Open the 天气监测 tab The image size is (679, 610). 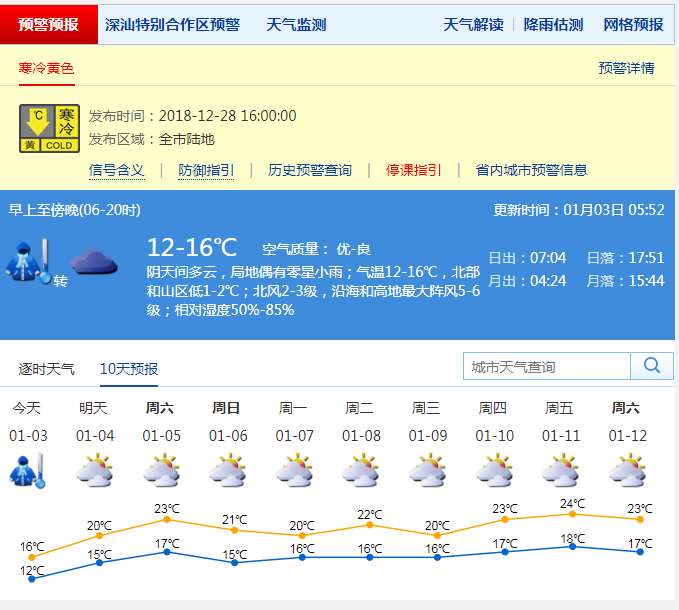296,25
